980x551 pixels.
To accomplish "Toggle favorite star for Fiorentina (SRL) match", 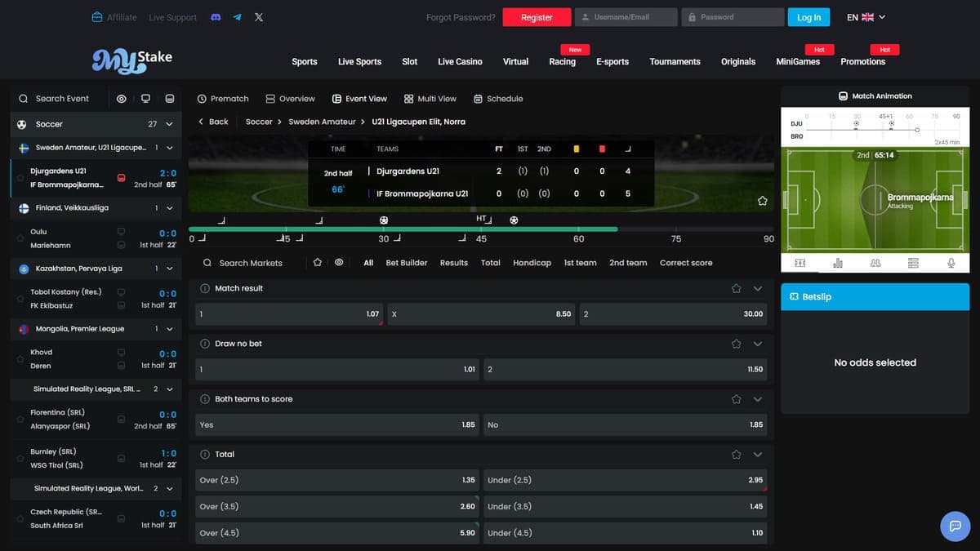I will [20, 420].
